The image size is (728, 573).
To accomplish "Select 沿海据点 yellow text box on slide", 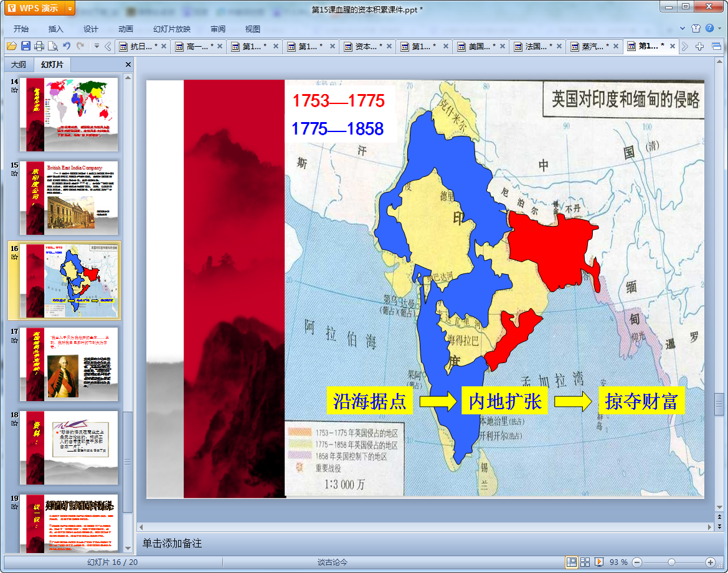I will tap(369, 400).
